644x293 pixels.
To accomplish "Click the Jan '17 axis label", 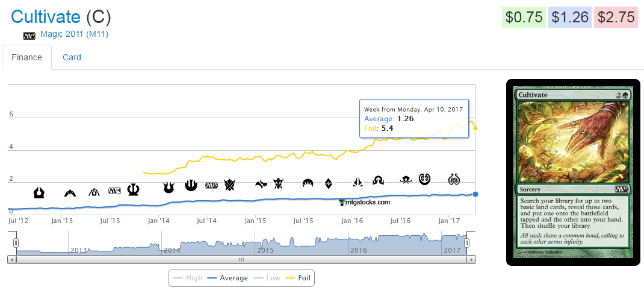I will click(449, 221).
